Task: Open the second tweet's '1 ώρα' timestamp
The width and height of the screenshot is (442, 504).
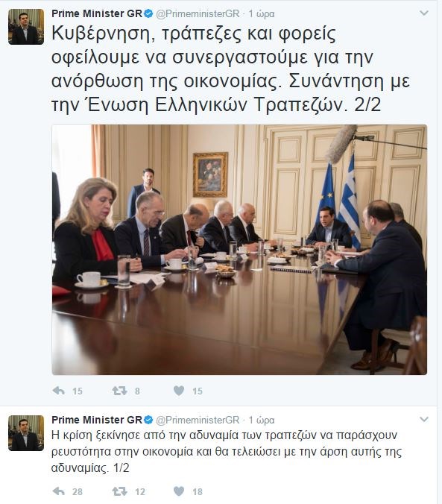Action: [x=262, y=420]
